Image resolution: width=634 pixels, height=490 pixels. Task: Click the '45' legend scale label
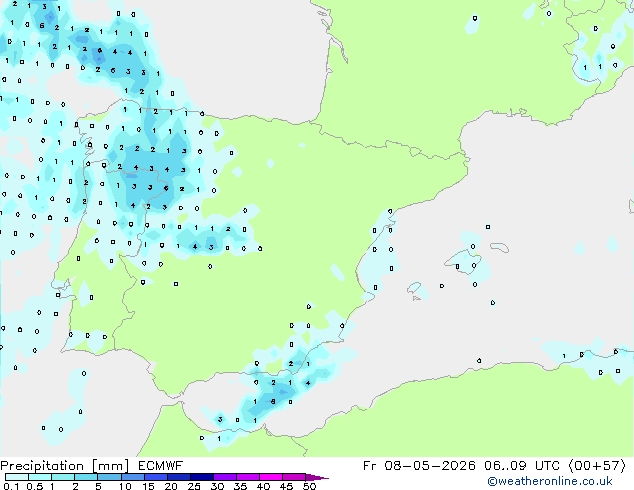(x=286, y=486)
